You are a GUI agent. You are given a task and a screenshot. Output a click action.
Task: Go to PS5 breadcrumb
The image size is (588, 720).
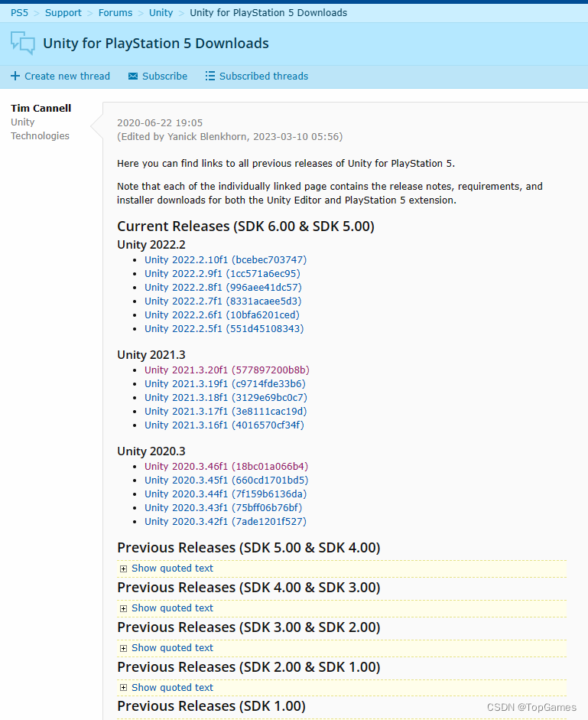[x=19, y=13]
